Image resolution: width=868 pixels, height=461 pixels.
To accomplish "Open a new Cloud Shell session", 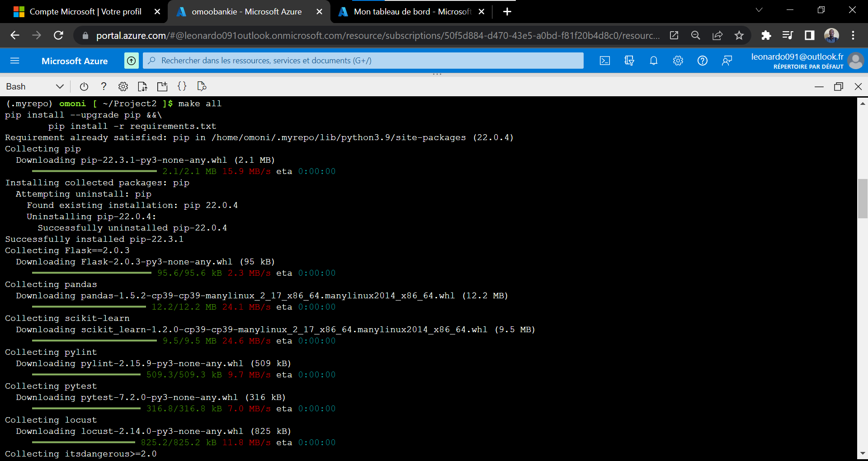I will (162, 86).
